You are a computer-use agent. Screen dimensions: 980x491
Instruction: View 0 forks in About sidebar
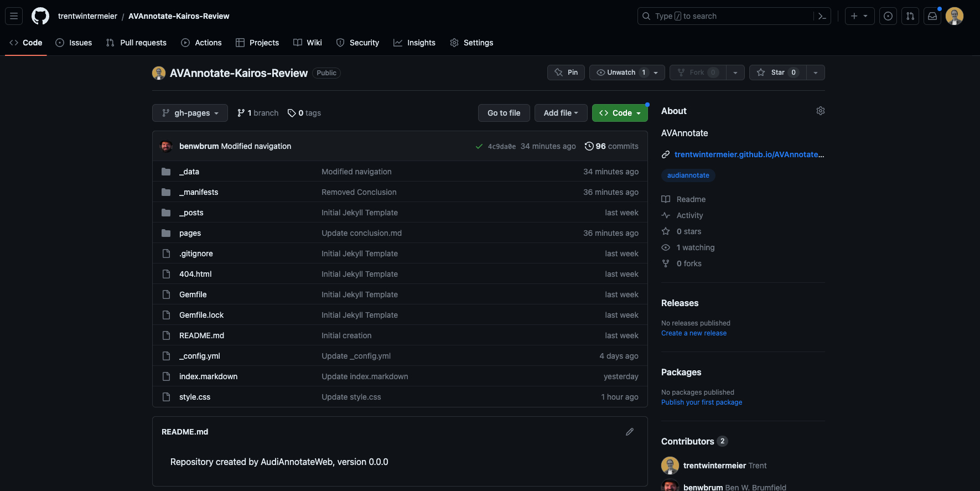(682, 263)
